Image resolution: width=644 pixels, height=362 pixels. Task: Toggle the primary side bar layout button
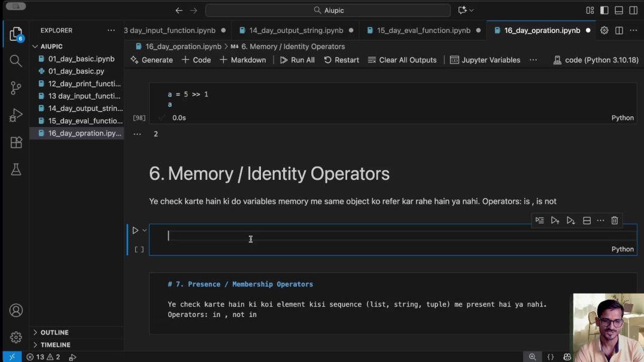[x=604, y=10]
